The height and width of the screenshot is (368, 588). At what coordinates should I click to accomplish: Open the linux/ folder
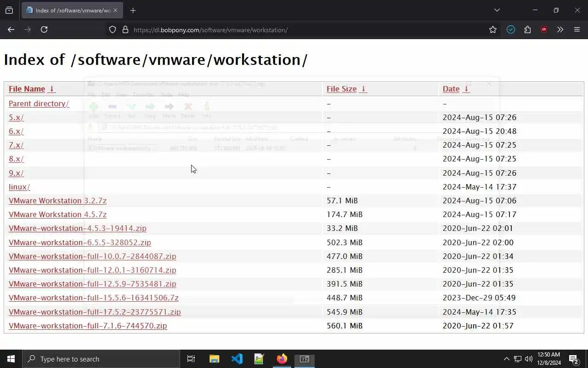[19, 187]
